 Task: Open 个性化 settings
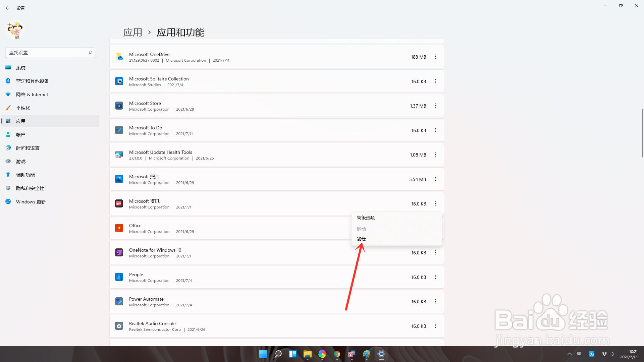pos(50,108)
